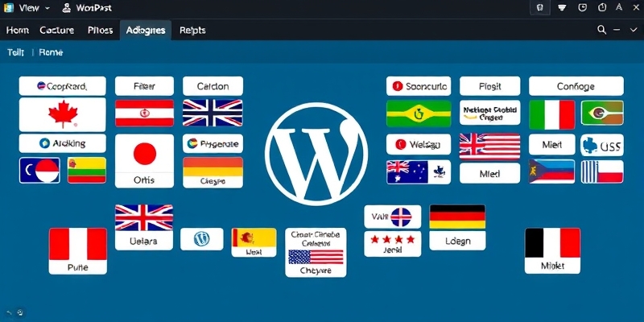Click the app logo icon beside View
The width and height of the screenshot is (644, 322).
[8, 8]
